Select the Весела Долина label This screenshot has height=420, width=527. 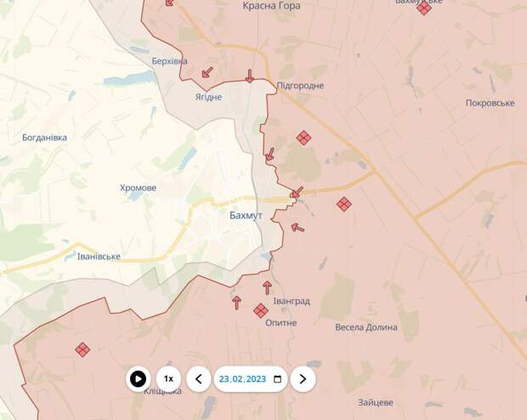366,327
